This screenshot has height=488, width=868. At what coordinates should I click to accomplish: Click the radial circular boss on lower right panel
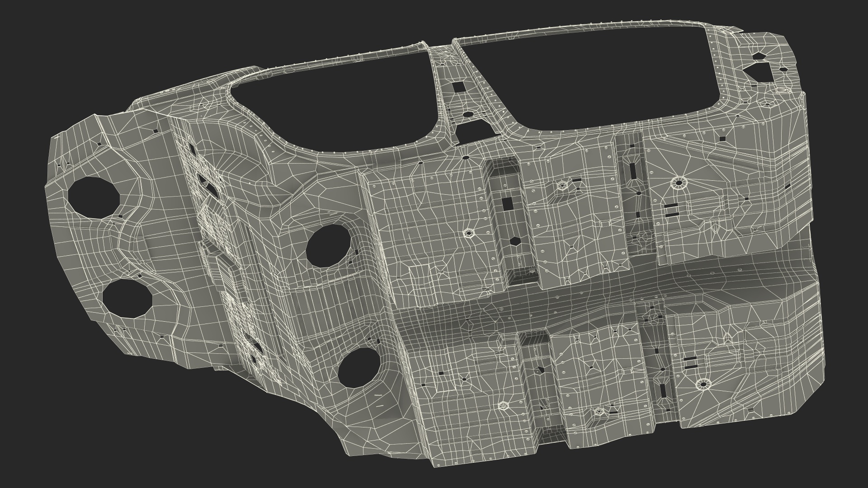point(703,385)
